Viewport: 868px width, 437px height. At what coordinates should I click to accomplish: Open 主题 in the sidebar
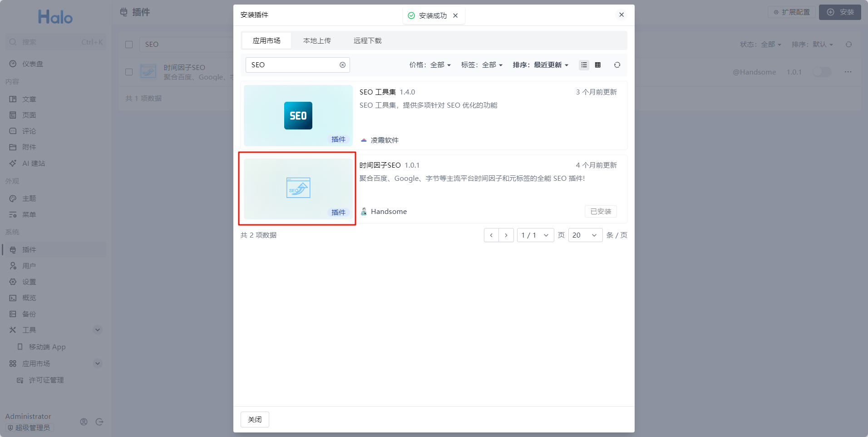[x=55, y=199]
